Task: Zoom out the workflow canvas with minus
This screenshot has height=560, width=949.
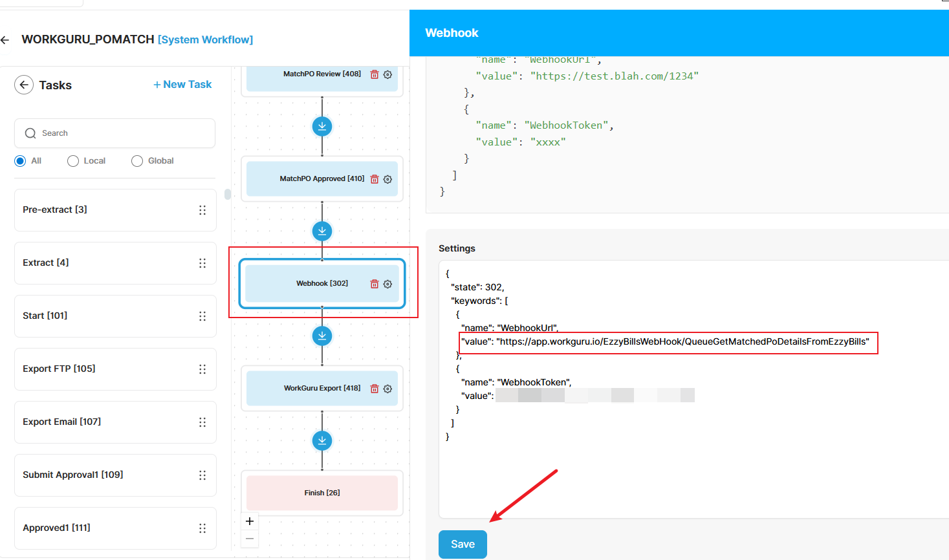Action: [250, 539]
